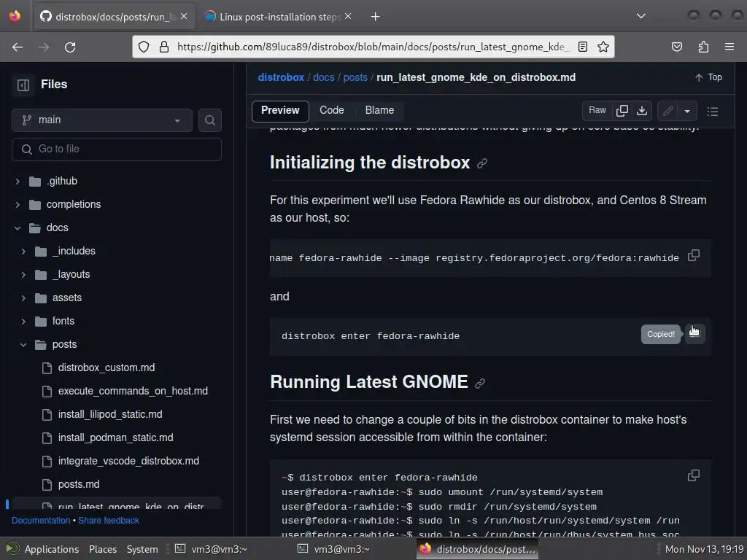Expand the assets folder
The height and width of the screenshot is (560, 747).
click(x=23, y=298)
